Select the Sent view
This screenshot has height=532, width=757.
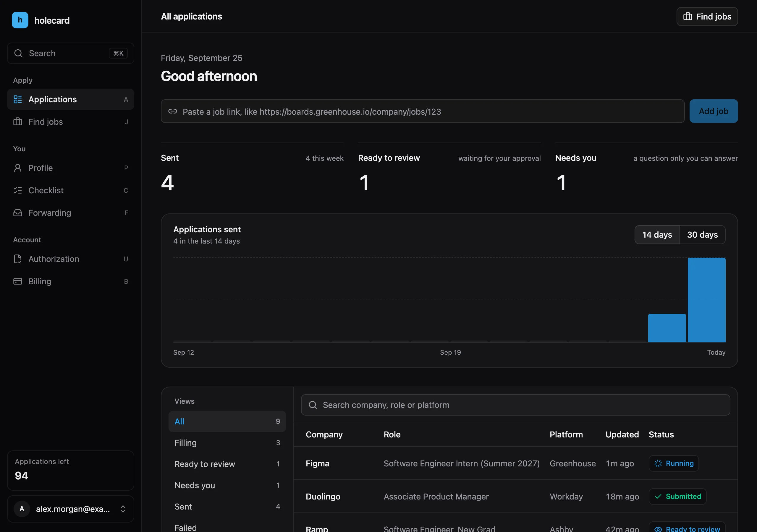(x=227, y=507)
